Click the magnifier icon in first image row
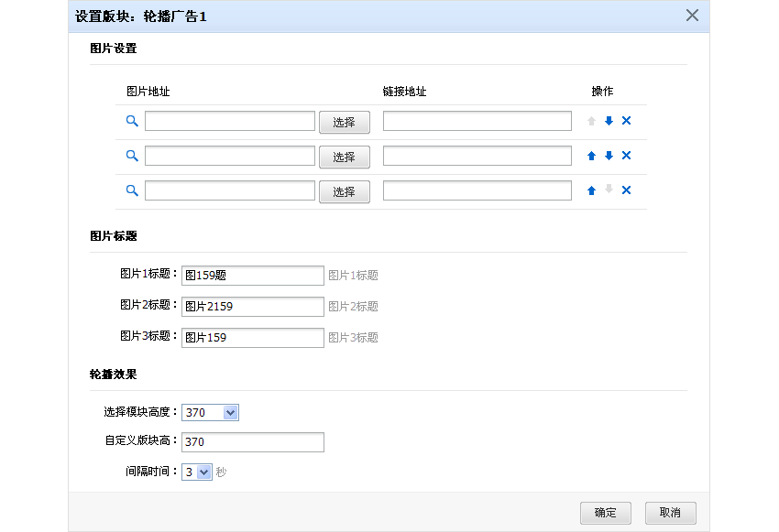The image size is (779, 532). click(x=132, y=121)
